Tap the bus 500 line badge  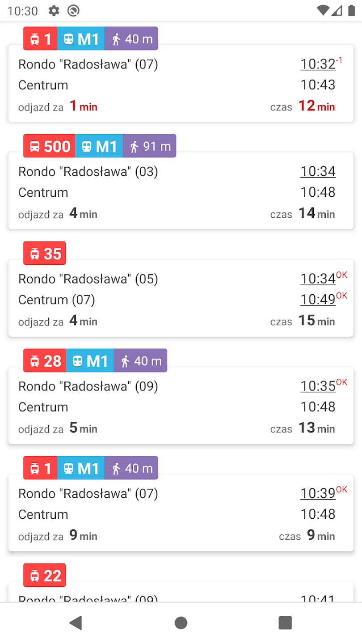click(49, 146)
